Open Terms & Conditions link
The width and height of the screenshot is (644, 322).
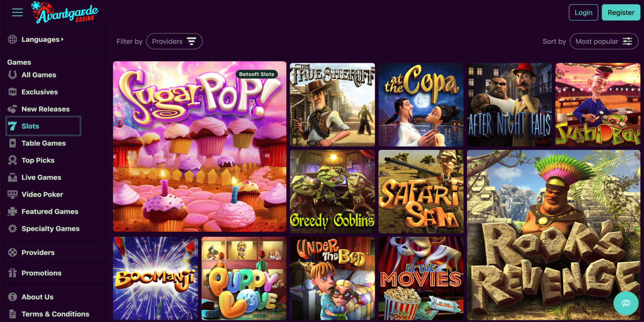coord(55,314)
